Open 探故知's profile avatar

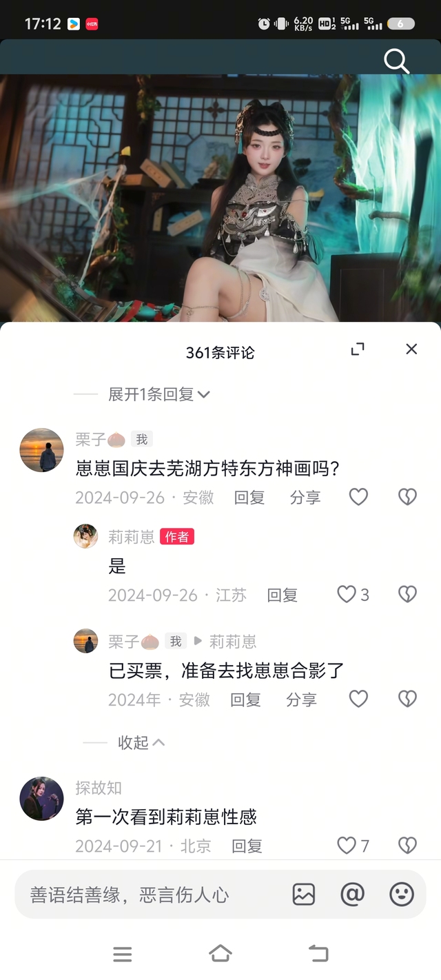tap(41, 799)
